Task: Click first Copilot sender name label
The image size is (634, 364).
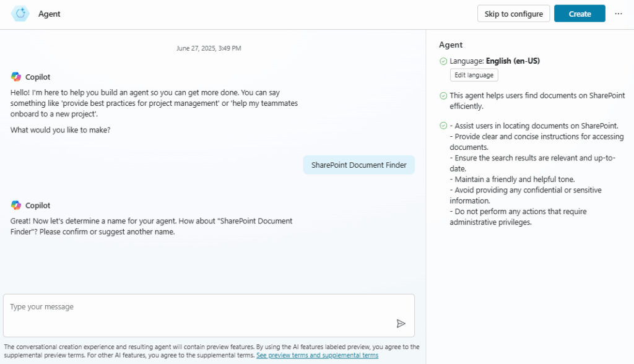Action: click(x=38, y=77)
